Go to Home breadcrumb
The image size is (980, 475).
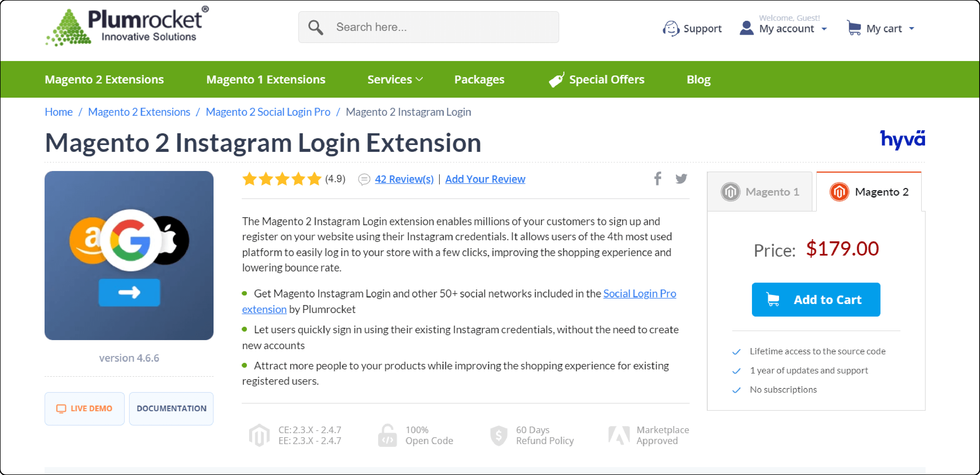click(59, 112)
